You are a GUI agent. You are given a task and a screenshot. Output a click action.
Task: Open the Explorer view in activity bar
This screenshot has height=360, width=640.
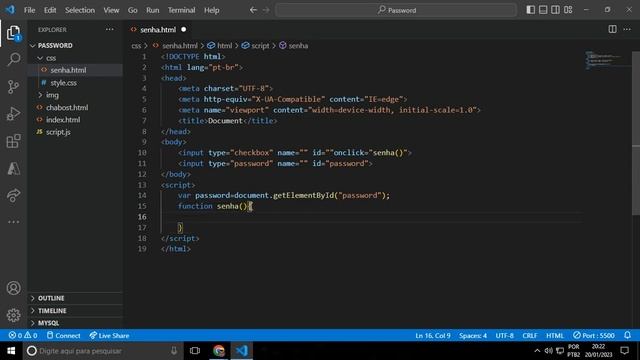(13, 33)
